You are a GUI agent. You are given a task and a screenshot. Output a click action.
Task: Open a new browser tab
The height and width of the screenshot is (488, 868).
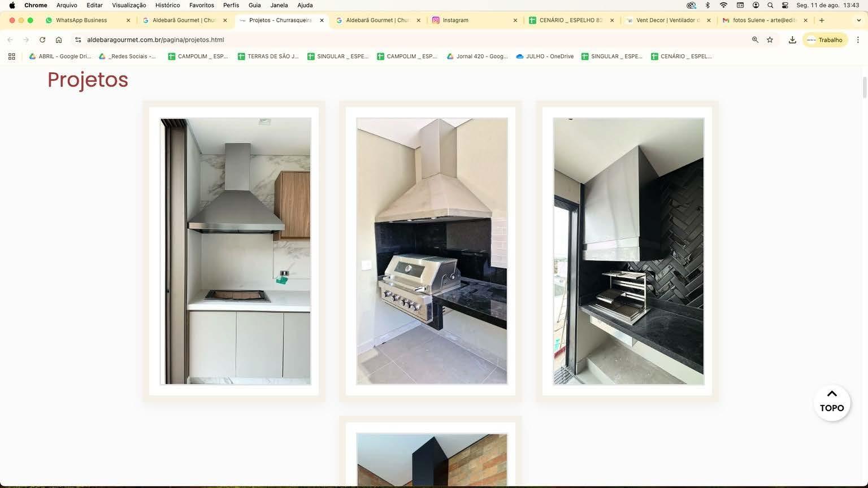click(822, 20)
